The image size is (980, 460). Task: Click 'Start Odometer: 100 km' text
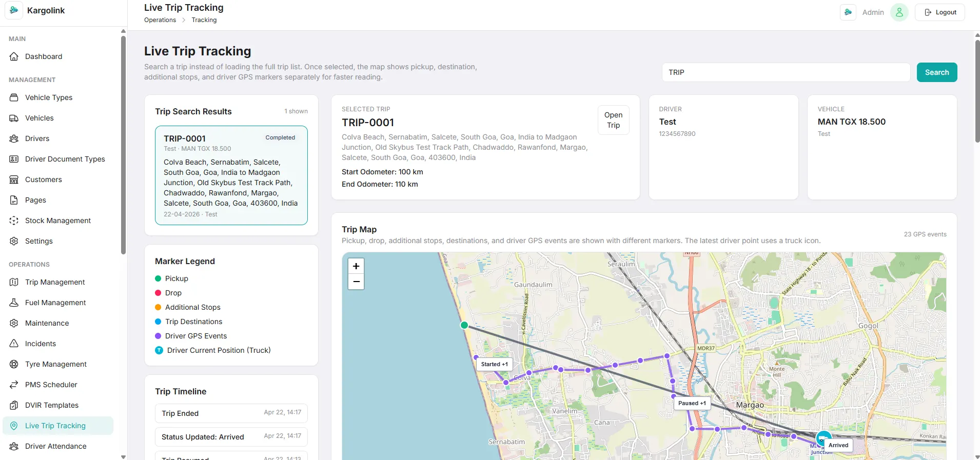382,172
